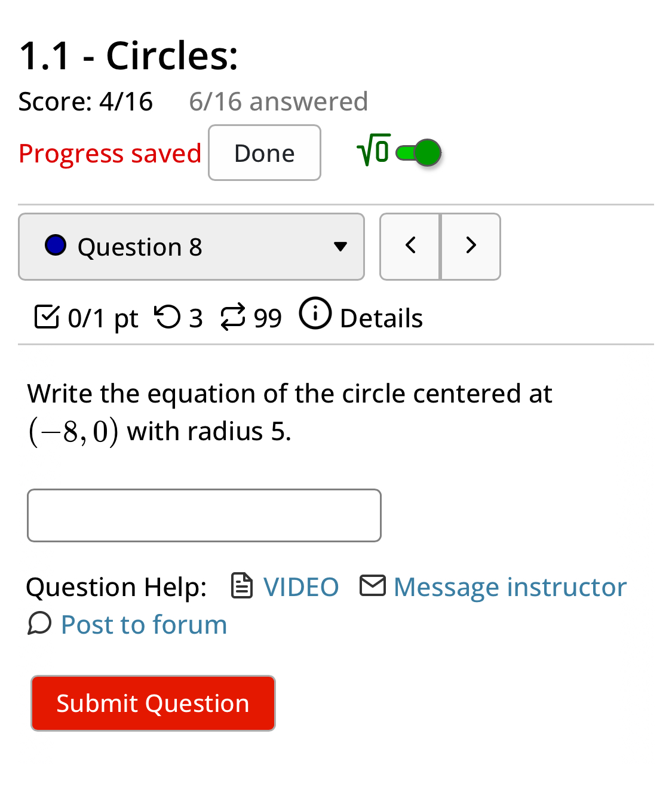Advance to next question with right chevron

[x=470, y=245]
